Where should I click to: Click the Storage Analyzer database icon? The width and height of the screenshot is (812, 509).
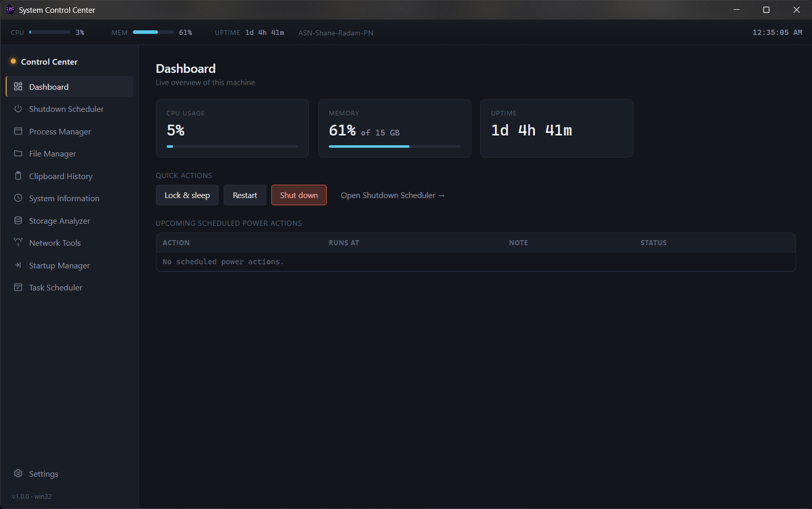(18, 221)
